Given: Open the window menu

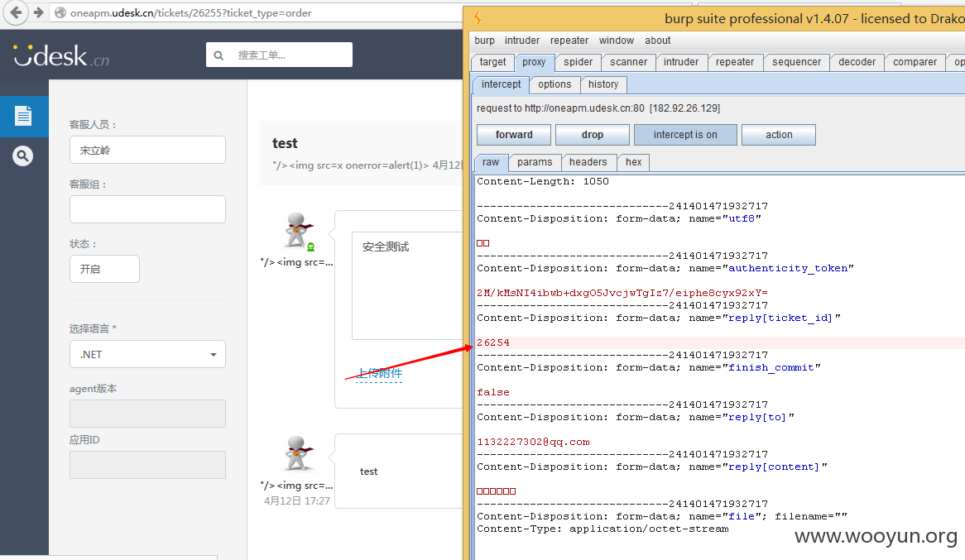Looking at the screenshot, I should coord(616,40).
